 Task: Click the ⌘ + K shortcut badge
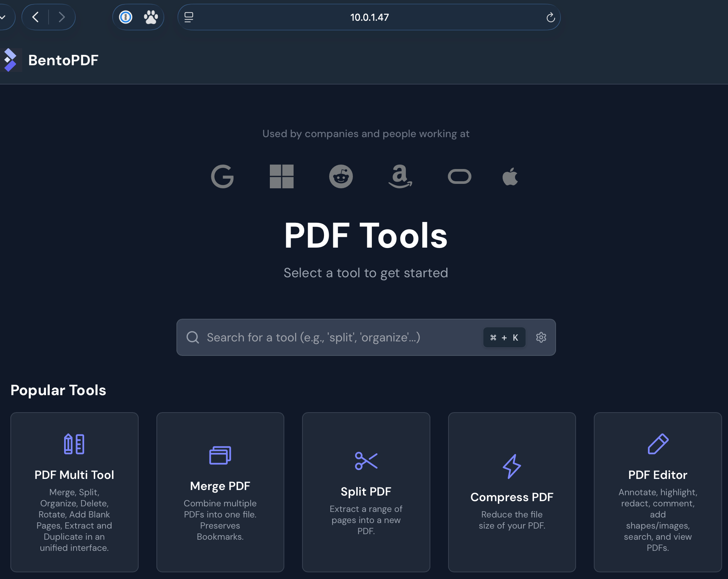(504, 337)
